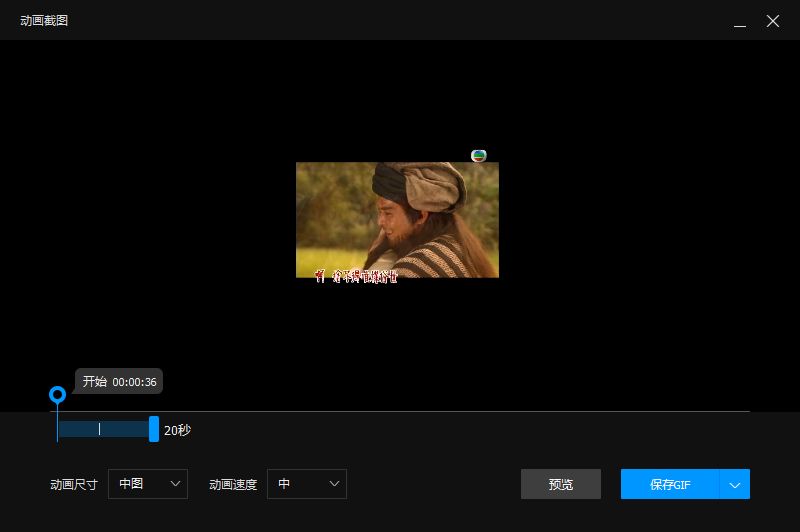The height and width of the screenshot is (532, 800).
Task: Minimize the 动画截图 window
Action: pyautogui.click(x=739, y=21)
